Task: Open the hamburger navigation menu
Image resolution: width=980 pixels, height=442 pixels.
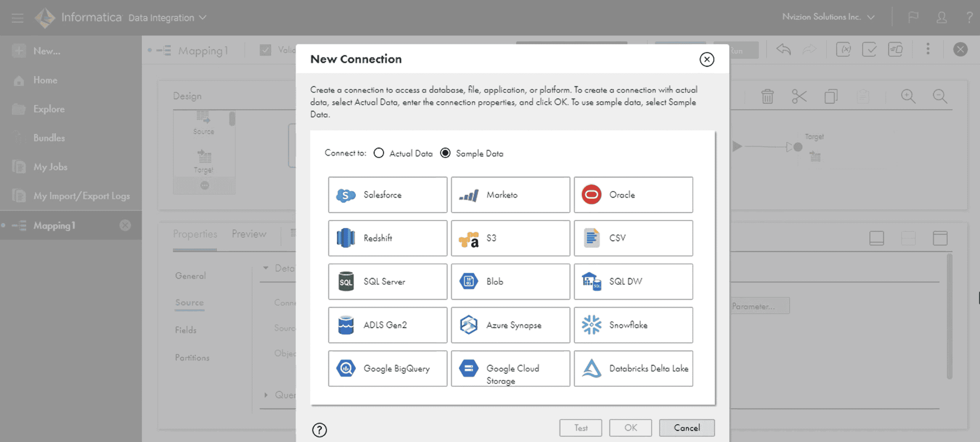Action: 18,18
